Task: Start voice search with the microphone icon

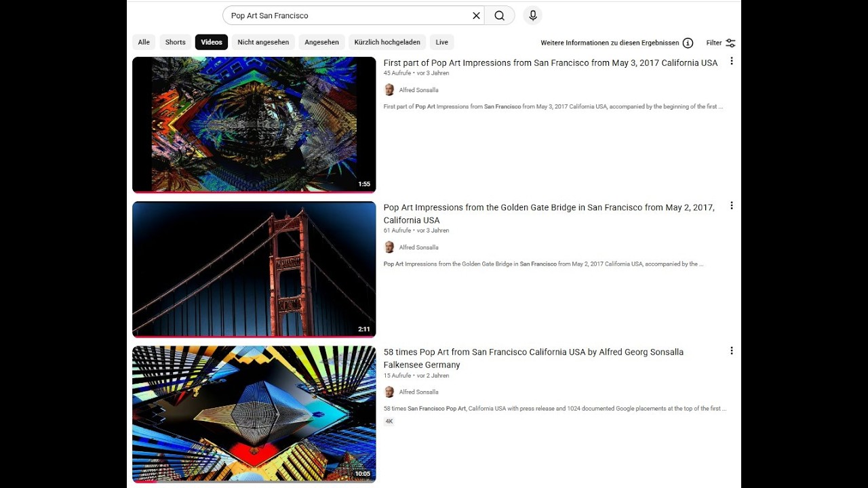Action: click(533, 16)
